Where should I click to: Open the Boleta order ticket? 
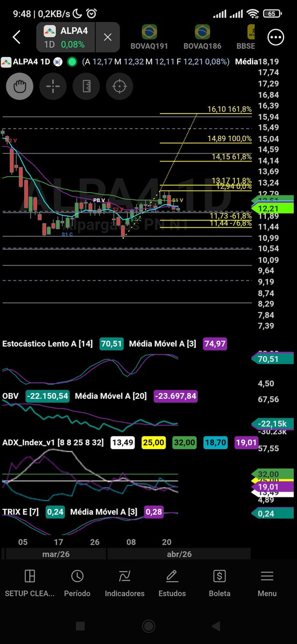219,583
